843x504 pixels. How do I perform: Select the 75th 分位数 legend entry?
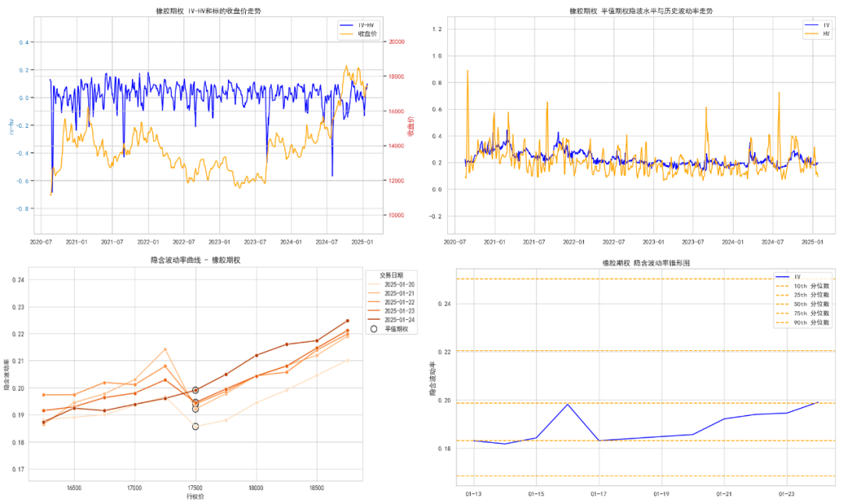click(x=802, y=314)
